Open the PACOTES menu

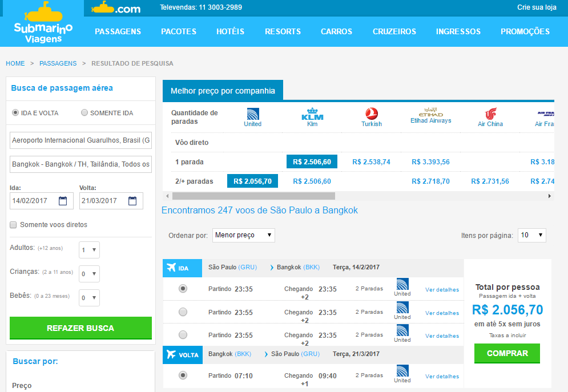coord(179,31)
